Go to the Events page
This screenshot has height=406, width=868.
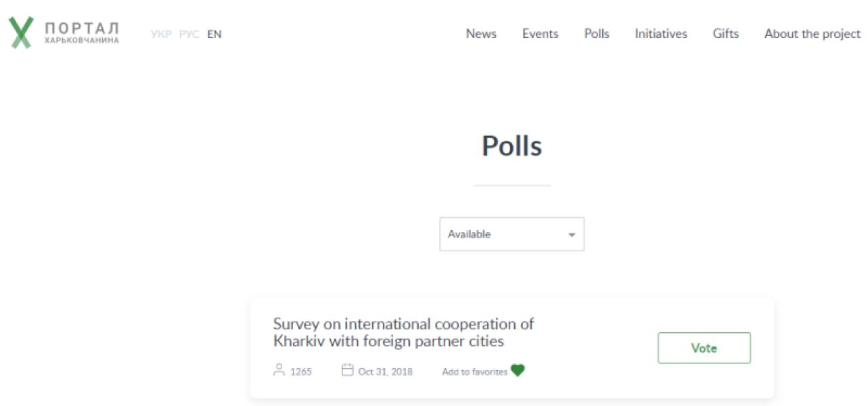[540, 34]
